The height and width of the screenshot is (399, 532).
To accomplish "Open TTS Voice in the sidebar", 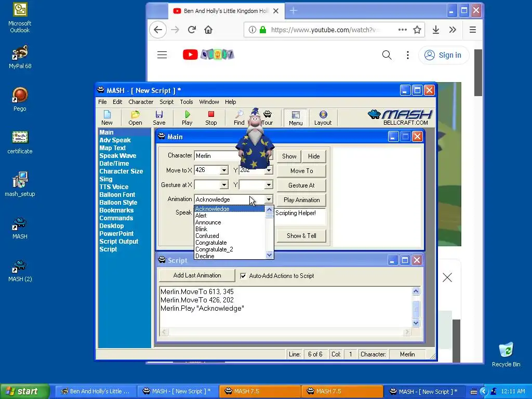I will point(114,187).
